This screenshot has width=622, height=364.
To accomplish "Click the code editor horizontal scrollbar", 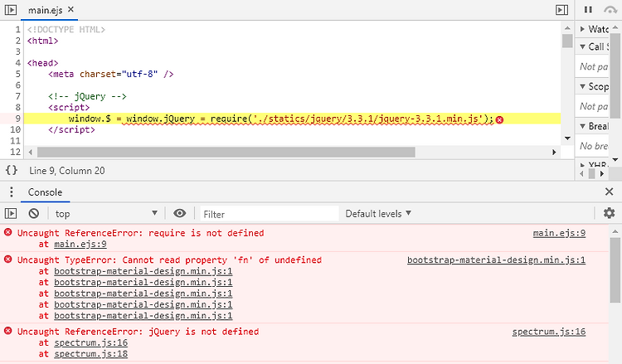I will pyautogui.click(x=226, y=153).
